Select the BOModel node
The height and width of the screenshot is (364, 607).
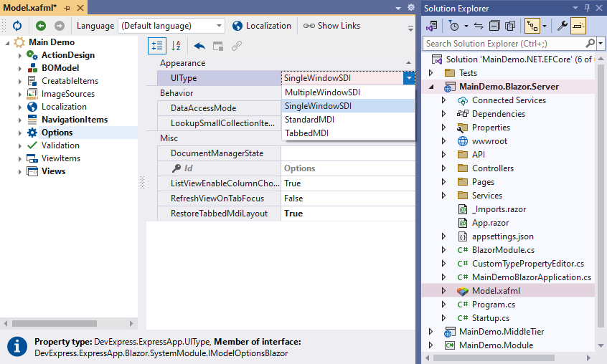point(60,68)
